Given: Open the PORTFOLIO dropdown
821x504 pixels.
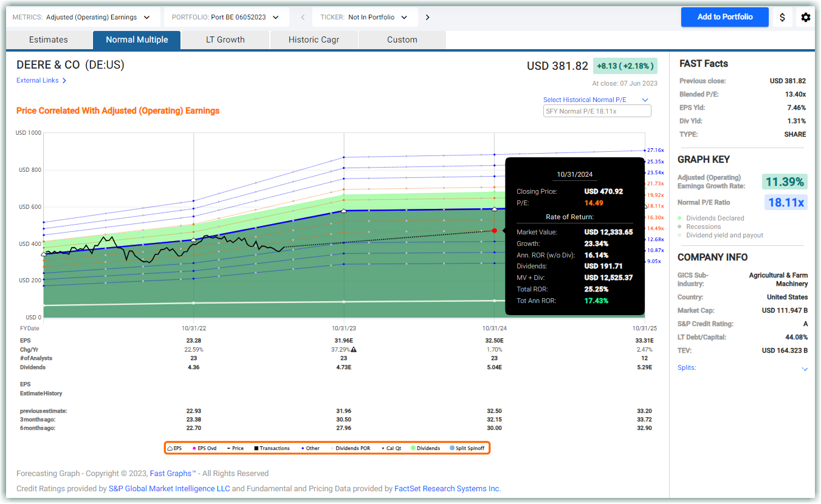Looking at the screenshot, I should pyautogui.click(x=227, y=18).
